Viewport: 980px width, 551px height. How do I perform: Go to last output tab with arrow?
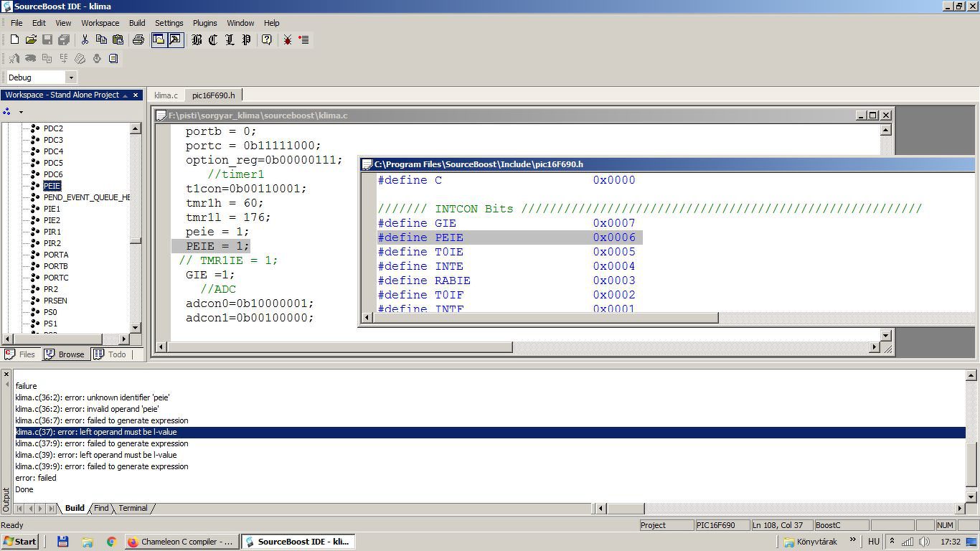pyautogui.click(x=51, y=509)
